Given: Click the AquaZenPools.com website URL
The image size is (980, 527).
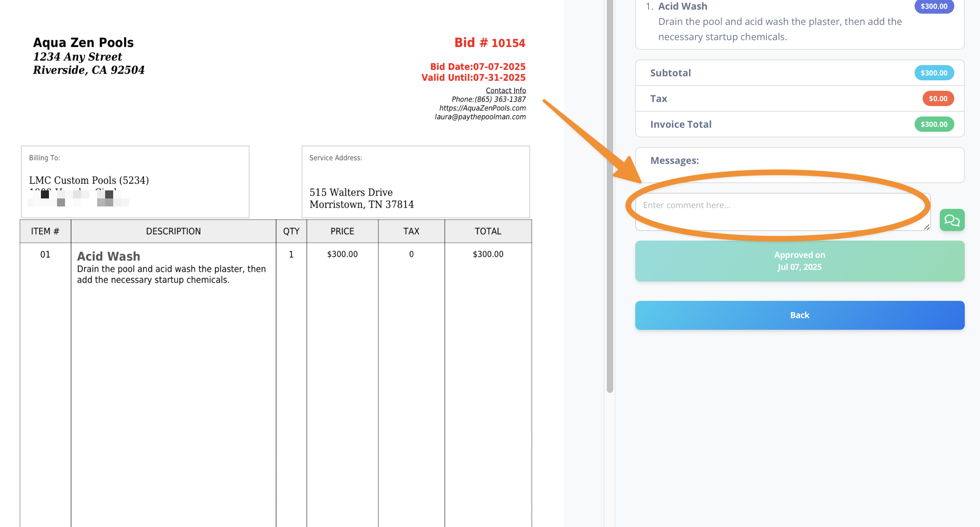Looking at the screenshot, I should pyautogui.click(x=482, y=108).
